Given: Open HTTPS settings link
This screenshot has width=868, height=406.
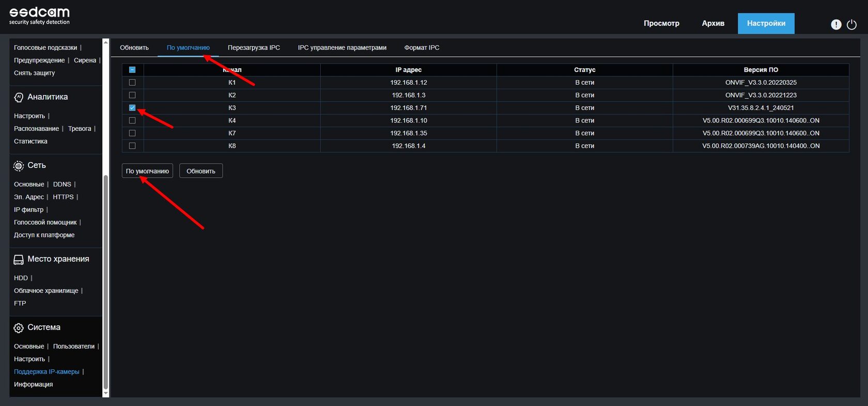Looking at the screenshot, I should click(x=63, y=197).
